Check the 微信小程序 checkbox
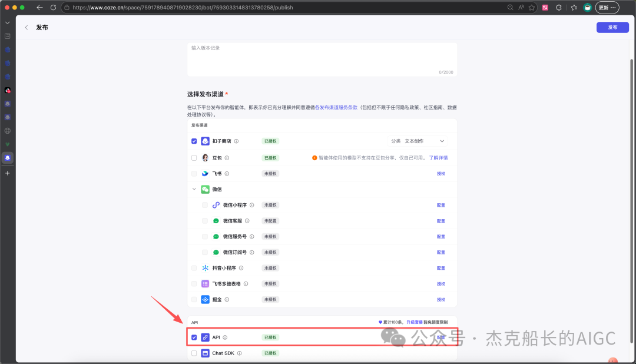636x364 pixels. pyautogui.click(x=204, y=205)
